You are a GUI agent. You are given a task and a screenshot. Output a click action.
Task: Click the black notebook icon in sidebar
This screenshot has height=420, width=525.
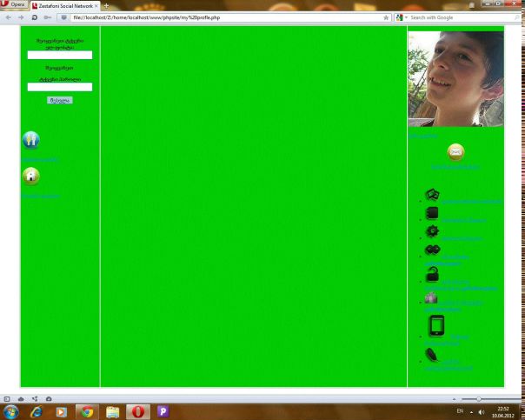pyautogui.click(x=432, y=213)
